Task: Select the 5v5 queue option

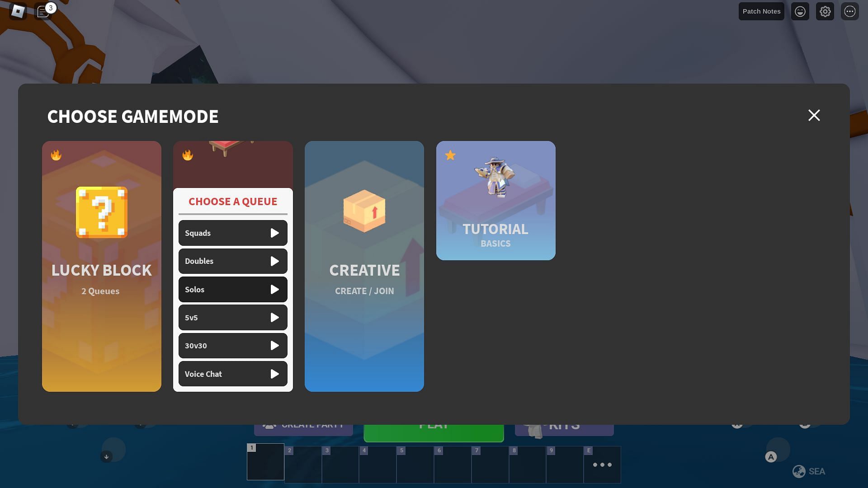Action: [x=232, y=317]
